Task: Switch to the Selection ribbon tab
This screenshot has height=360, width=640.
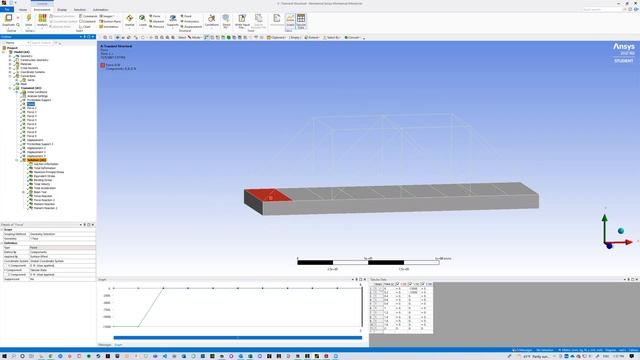Action: pyautogui.click(x=80, y=9)
